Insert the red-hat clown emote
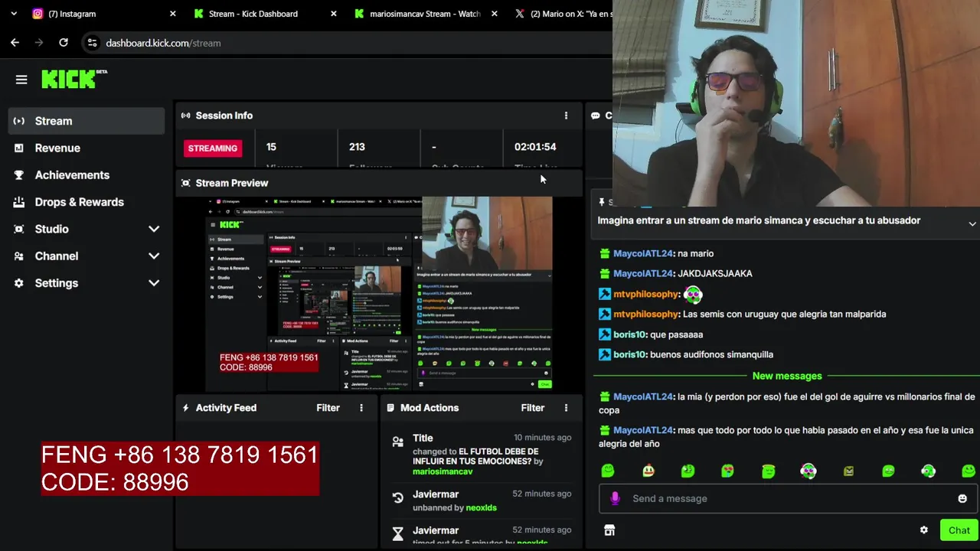 click(x=648, y=471)
